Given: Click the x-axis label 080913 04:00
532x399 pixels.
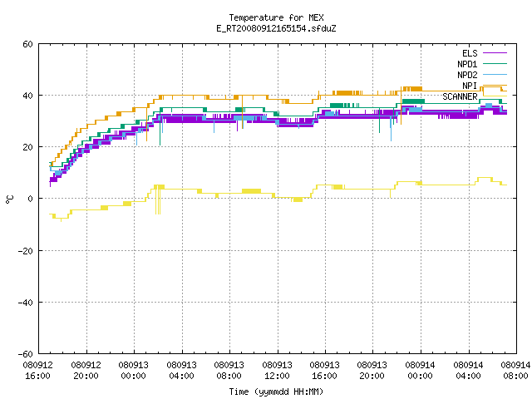Looking at the screenshot, I should tap(181, 371).
